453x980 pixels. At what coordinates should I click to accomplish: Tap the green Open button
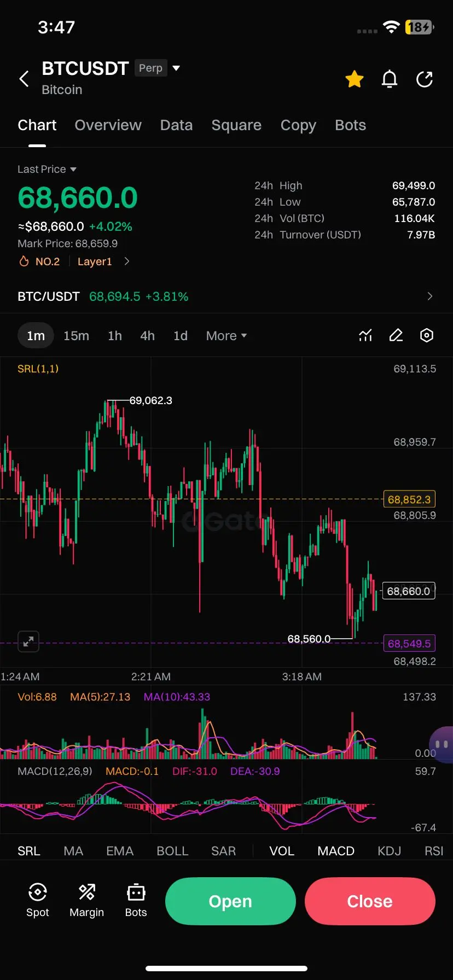click(x=230, y=901)
